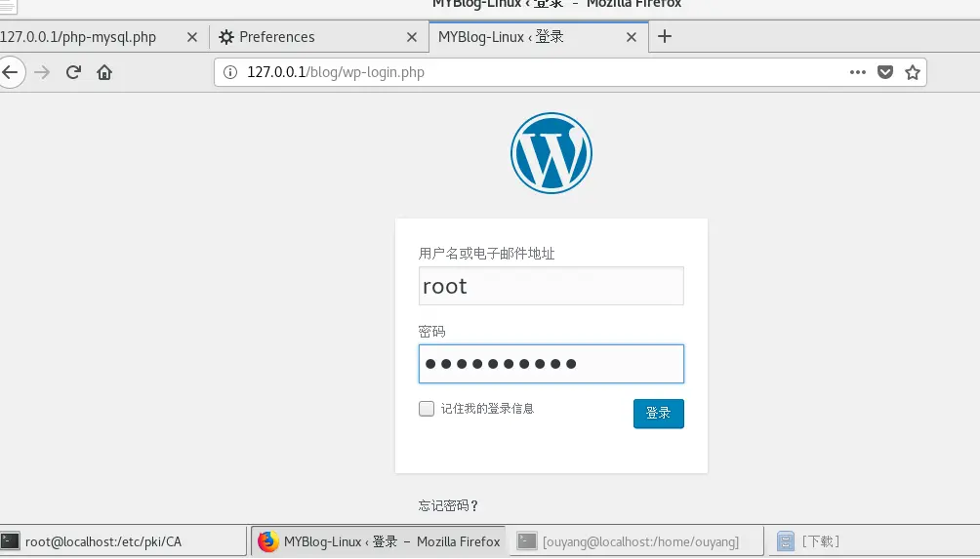This screenshot has width=980, height=559.
Task: Reload the current page
Action: [73, 72]
